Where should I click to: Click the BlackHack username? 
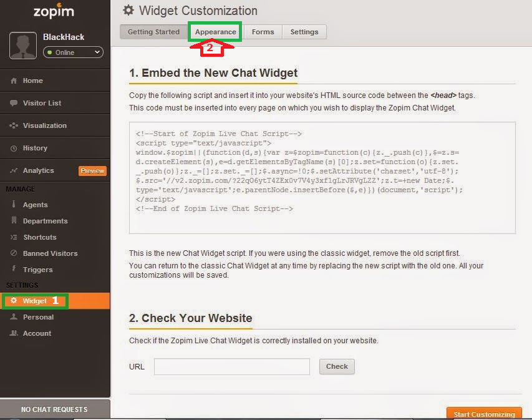(64, 37)
